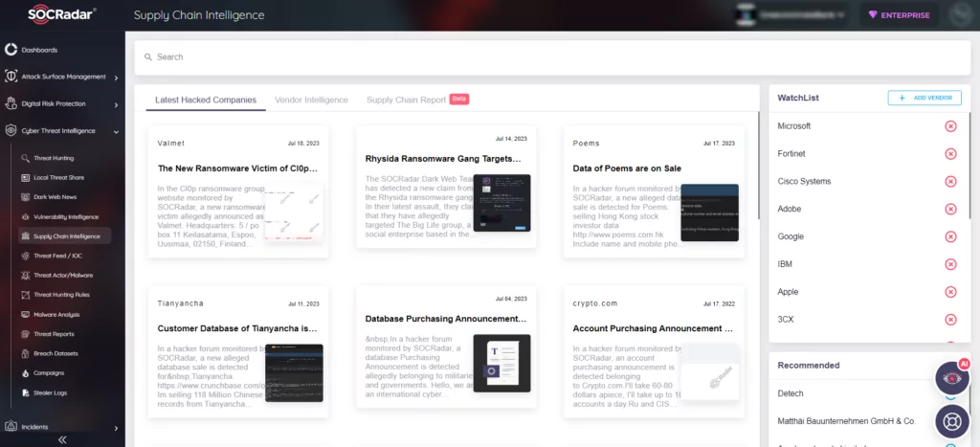The image size is (980, 447).
Task: Open Stealer Logs icon
Action: tap(26, 392)
